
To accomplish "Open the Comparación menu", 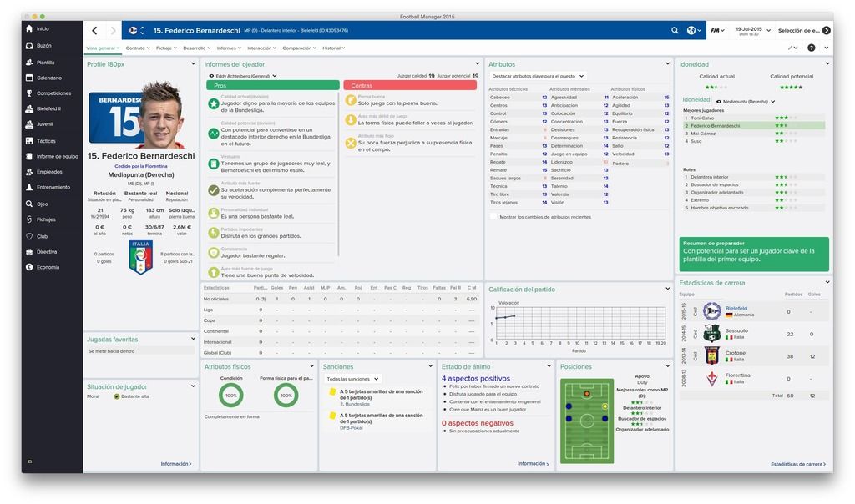I will click(299, 48).
